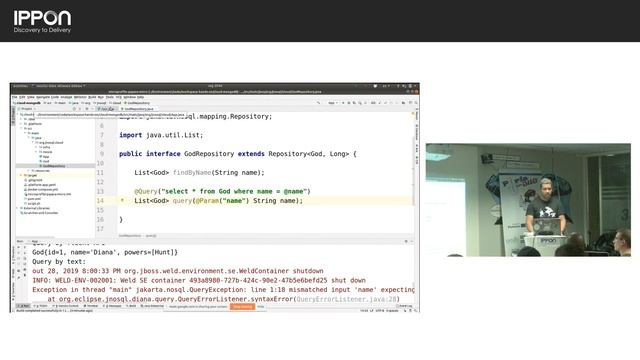640x360 pixels.
Task: Open the Project view dropdown
Action: click(x=29, y=109)
